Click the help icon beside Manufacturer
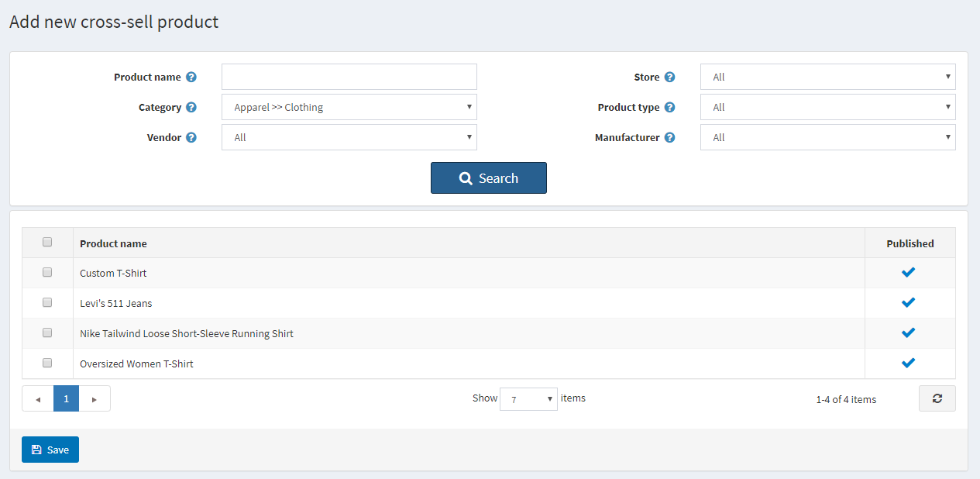 pyautogui.click(x=671, y=137)
